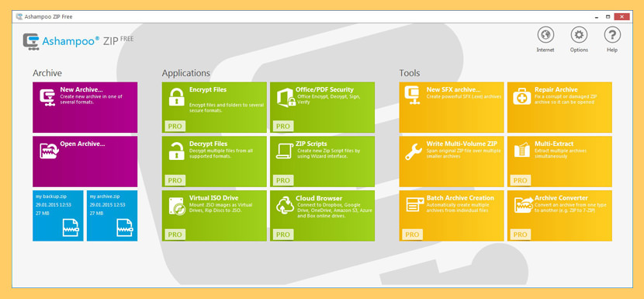Image resolution: width=644 pixels, height=299 pixels.
Task: Click the Write Multi-Volume ZIP wrench icon
Action: tap(414, 151)
